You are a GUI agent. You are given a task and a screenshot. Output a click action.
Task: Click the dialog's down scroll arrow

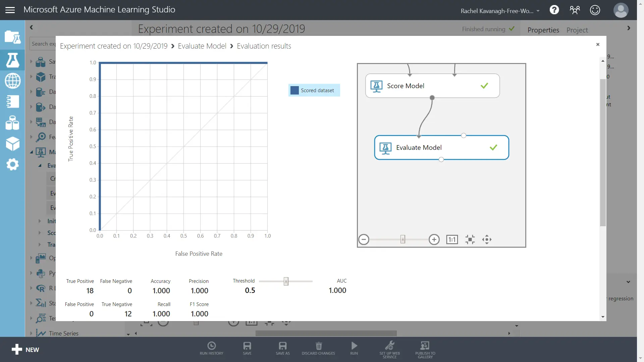[603, 317]
